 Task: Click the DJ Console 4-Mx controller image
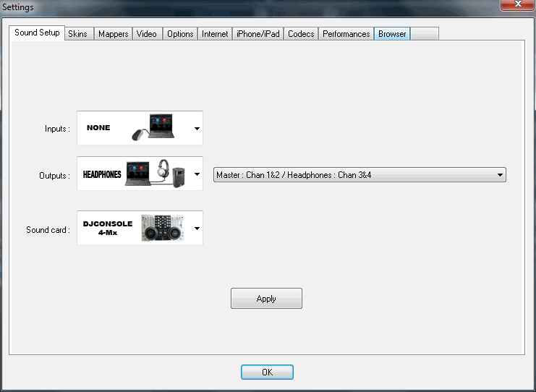163,228
